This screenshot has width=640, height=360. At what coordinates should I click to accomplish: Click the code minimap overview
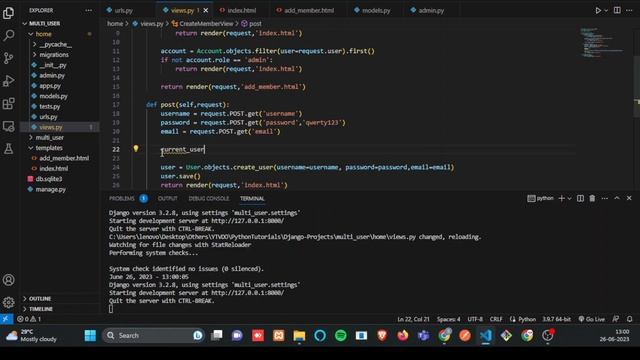602,42
